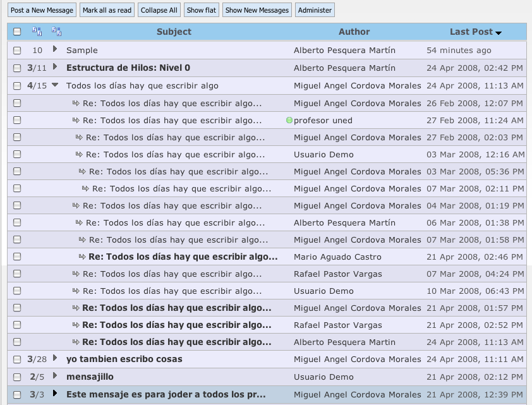532x405 pixels.
Task: Expand the Sample thread
Action: [55, 49]
